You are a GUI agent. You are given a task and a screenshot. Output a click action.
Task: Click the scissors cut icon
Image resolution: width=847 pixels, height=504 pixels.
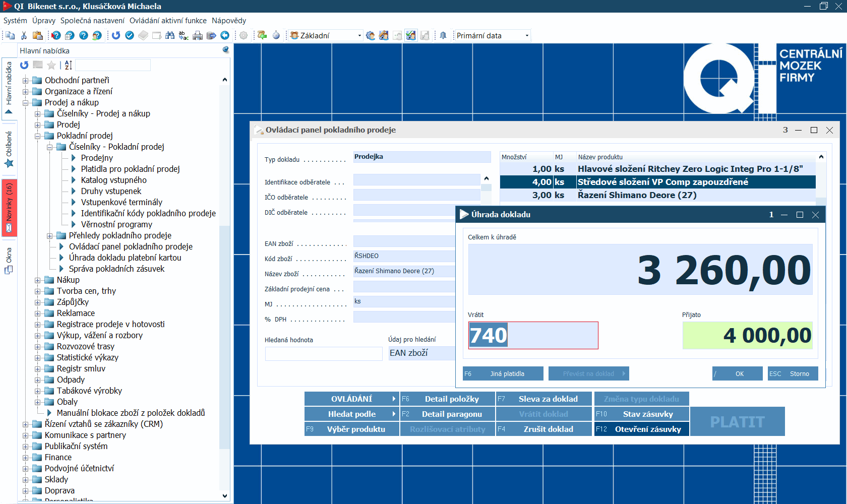[x=24, y=35]
